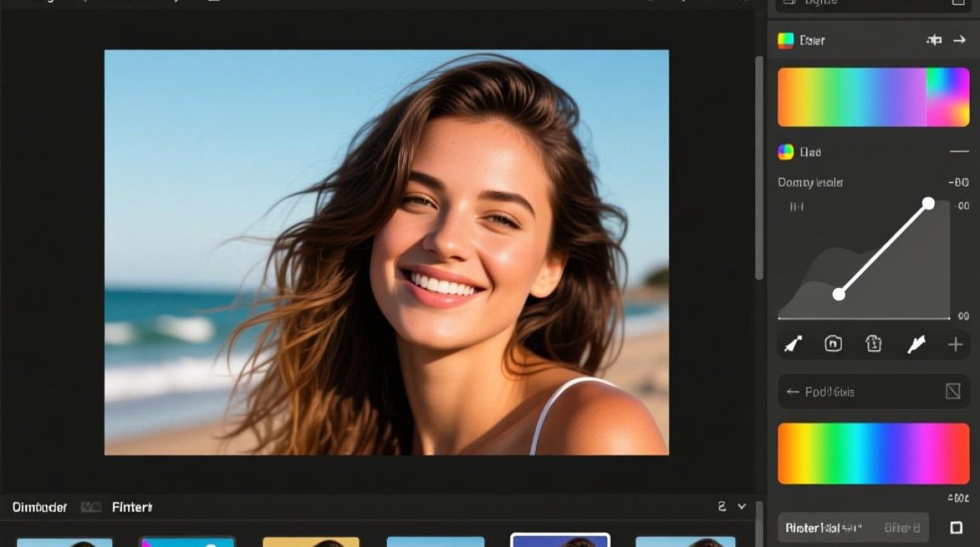Viewport: 980px width, 547px height.
Task: Click the right arrow in the Color header
Action: [x=959, y=40]
